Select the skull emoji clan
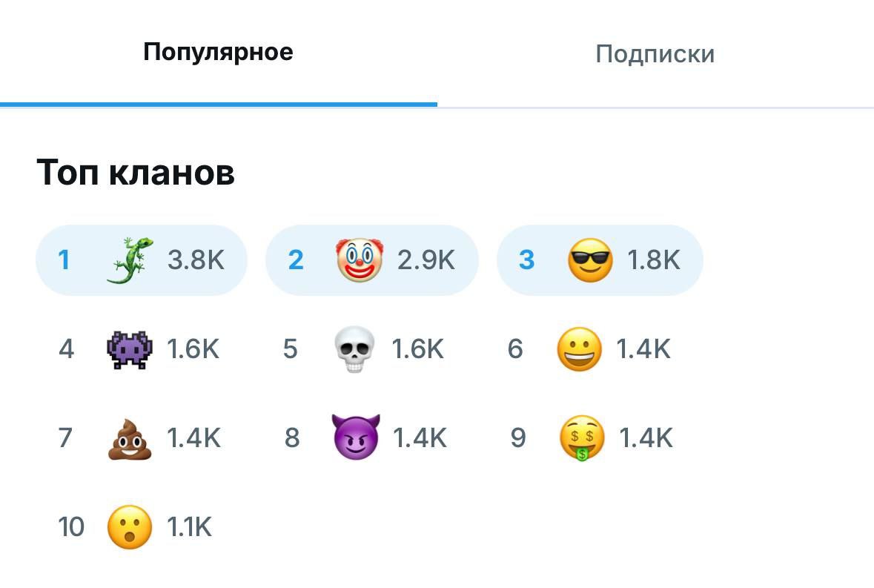The width and height of the screenshot is (874, 588). coord(355,349)
